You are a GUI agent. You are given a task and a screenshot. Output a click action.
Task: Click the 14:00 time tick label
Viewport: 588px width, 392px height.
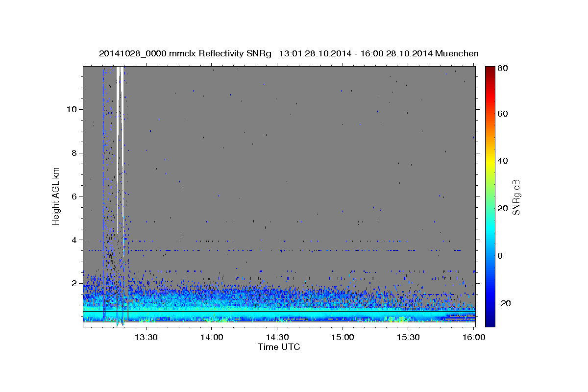[211, 338]
